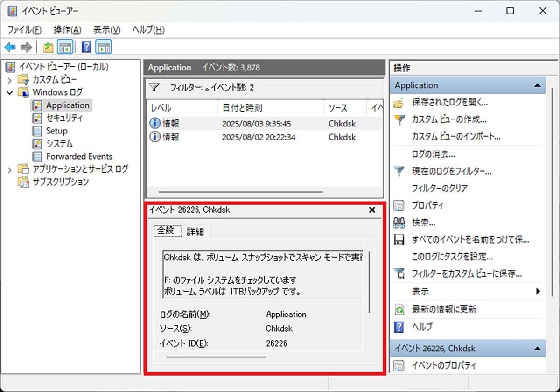
Task: Click the イベント ID value 26226
Action: pyautogui.click(x=276, y=343)
